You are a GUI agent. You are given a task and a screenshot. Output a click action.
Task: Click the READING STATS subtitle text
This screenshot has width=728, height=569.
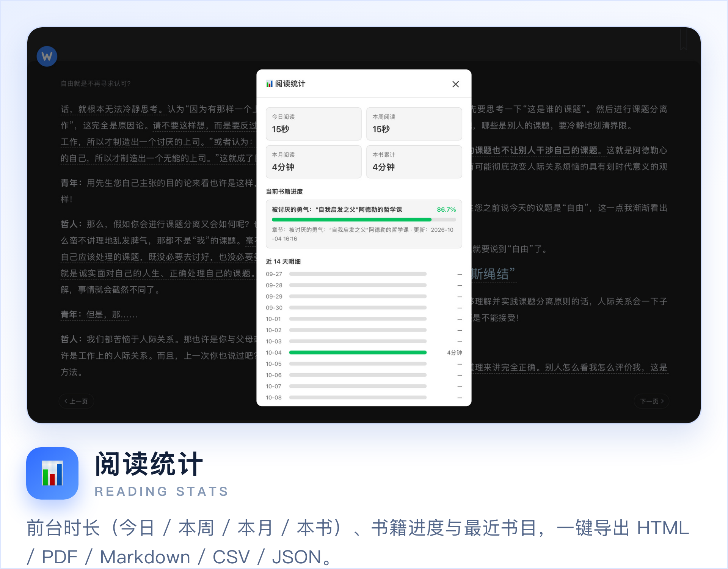click(162, 491)
